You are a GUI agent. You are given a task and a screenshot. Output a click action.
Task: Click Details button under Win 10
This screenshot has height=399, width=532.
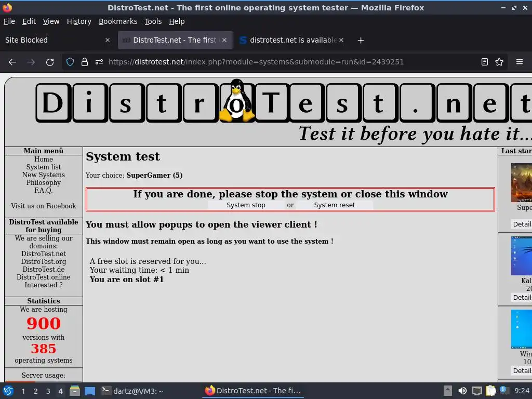(x=522, y=371)
